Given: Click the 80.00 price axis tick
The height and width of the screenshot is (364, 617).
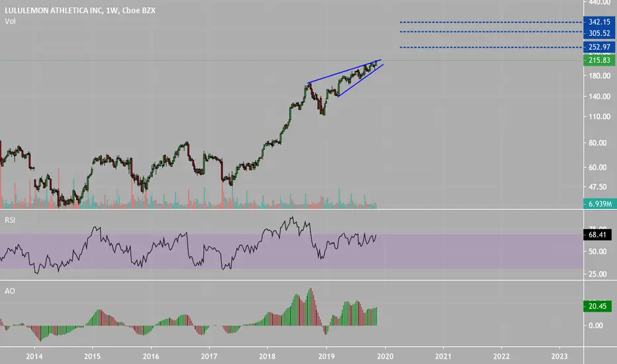Looking at the screenshot, I should (x=597, y=143).
